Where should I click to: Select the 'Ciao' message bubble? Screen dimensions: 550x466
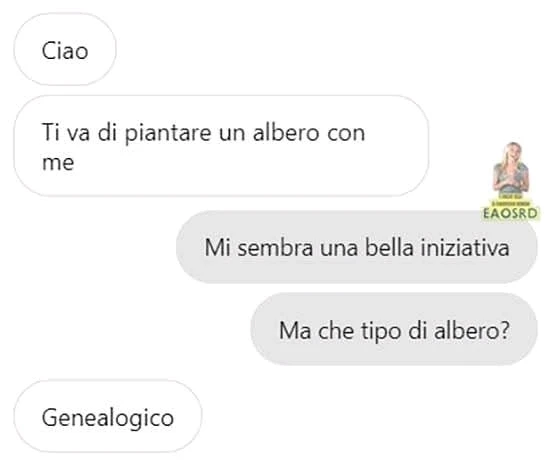(65, 49)
